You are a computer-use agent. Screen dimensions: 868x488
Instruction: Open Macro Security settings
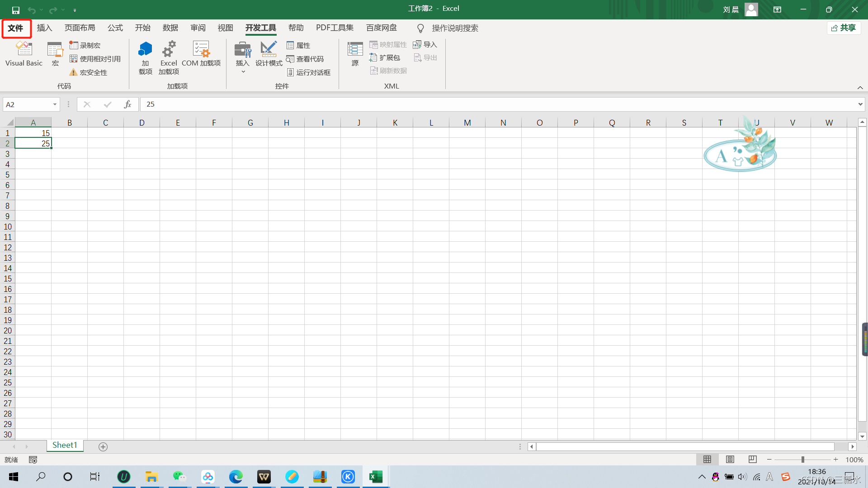tap(89, 72)
